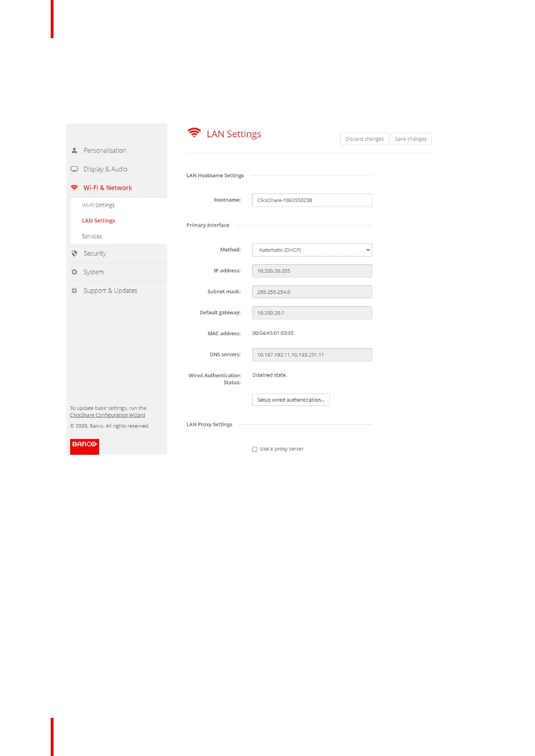Image resolution: width=535 pixels, height=756 pixels.
Task: Click the Discard changes button
Action: pyautogui.click(x=364, y=139)
